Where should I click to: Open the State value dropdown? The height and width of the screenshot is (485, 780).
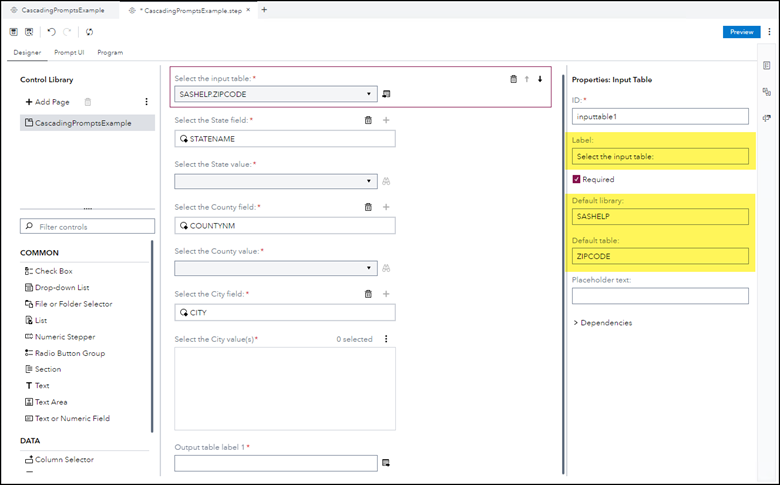pyautogui.click(x=276, y=181)
